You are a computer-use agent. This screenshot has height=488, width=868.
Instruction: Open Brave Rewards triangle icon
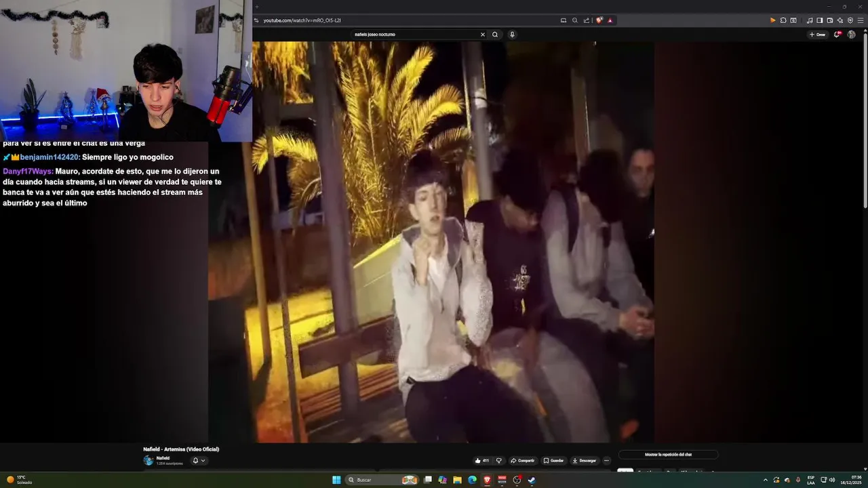[610, 20]
